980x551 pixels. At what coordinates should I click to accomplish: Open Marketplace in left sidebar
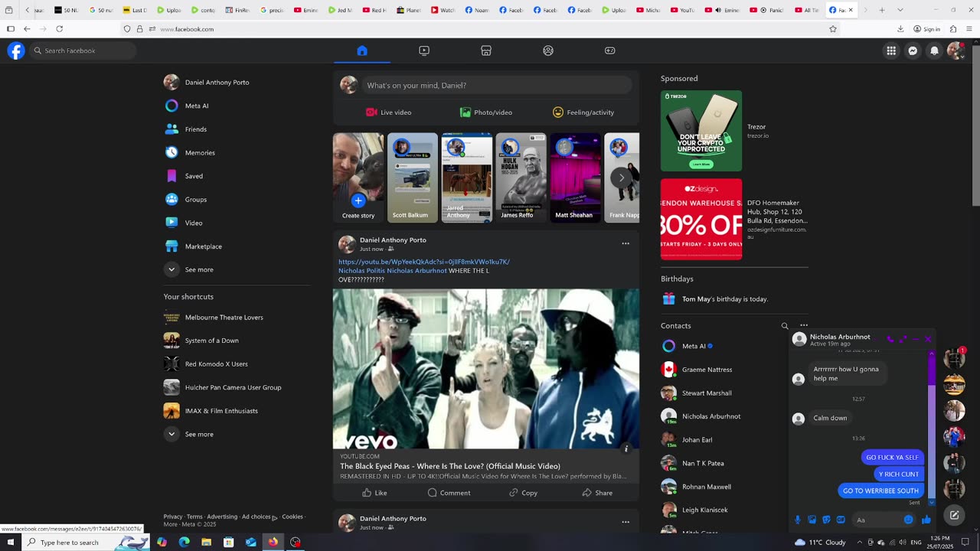[x=236, y=246]
